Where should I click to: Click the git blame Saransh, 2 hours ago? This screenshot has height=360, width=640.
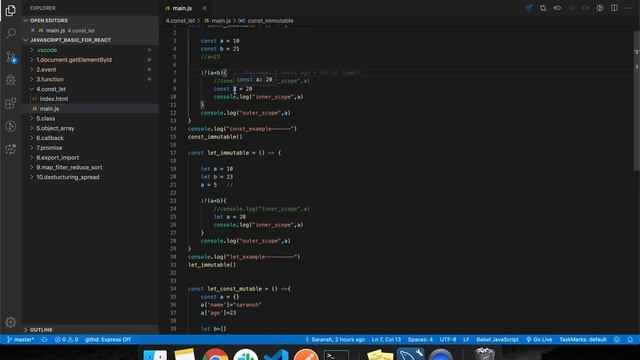(x=335, y=340)
